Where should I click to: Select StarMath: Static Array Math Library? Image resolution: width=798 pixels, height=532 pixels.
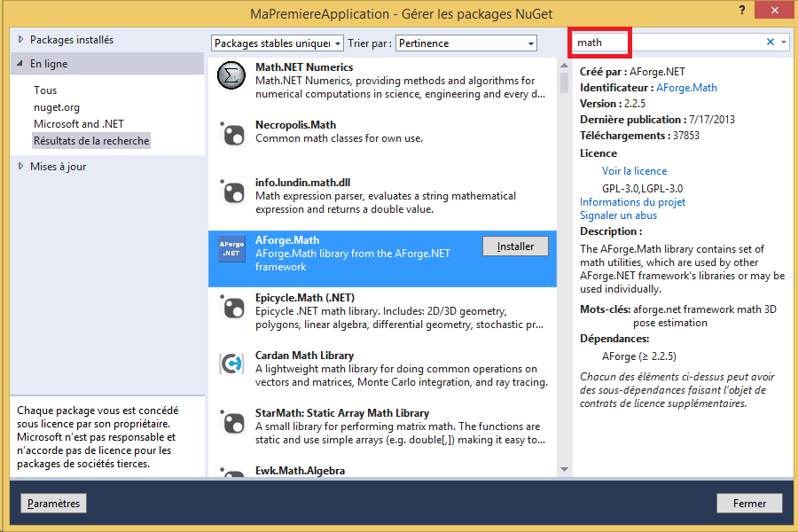pos(342,413)
